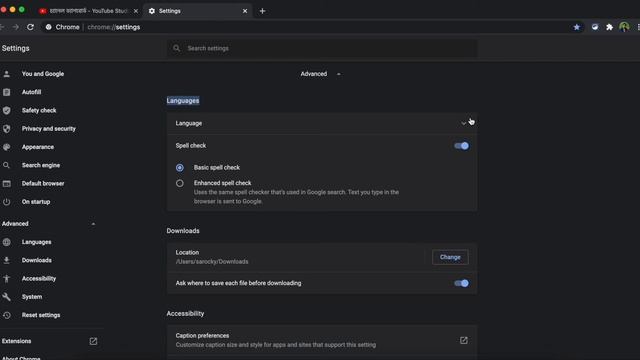Viewport: 640px width, 360px height.
Task: Open the Extensions puzzle icon
Action: [x=609, y=27]
